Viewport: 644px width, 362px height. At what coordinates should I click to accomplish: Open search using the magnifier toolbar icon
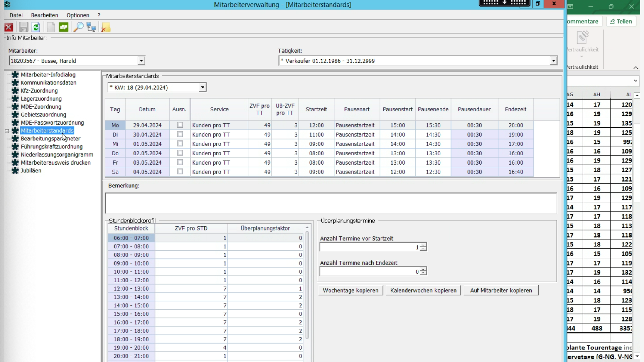point(79,27)
